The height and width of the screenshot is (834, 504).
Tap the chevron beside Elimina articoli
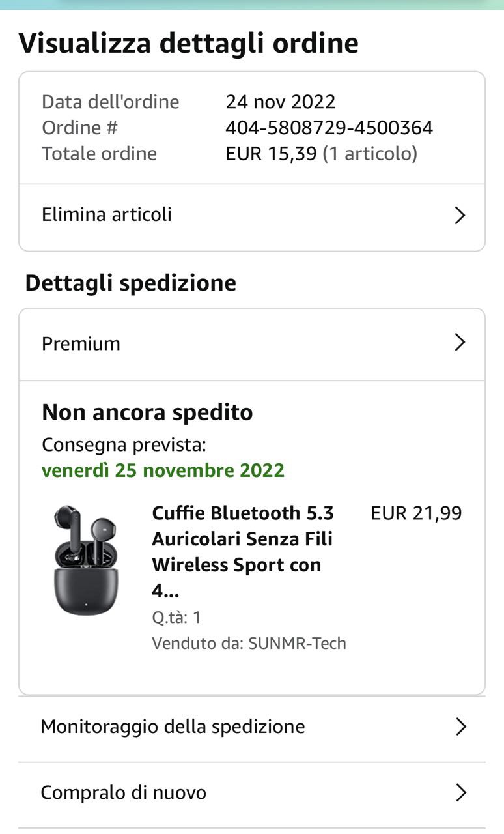(x=460, y=216)
